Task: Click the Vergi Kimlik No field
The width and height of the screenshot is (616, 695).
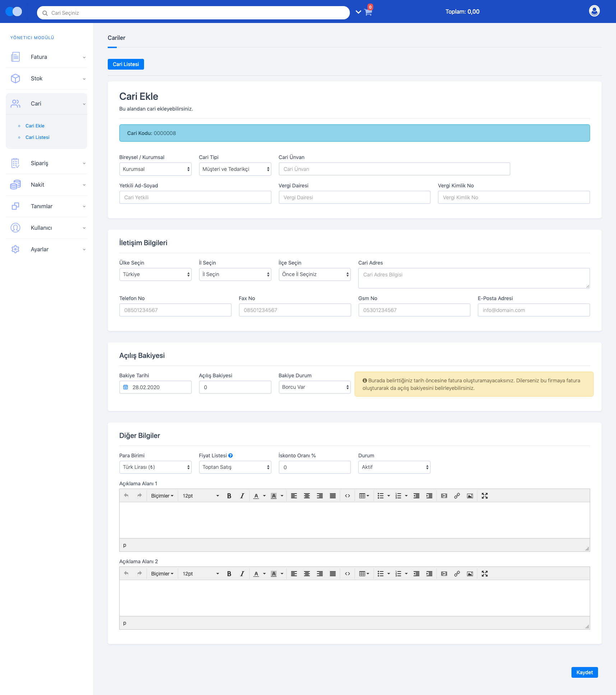Action: tap(514, 197)
